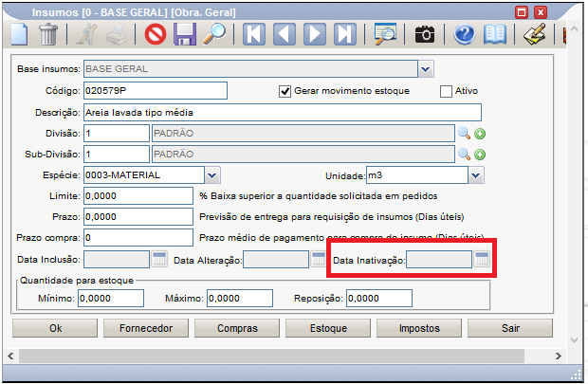Click the pencil and notepad icon

535,34
